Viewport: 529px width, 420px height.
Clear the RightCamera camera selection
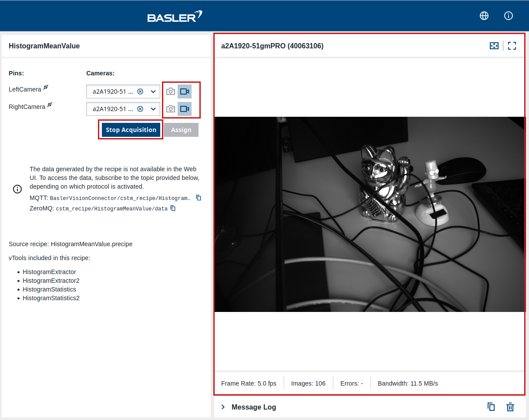coord(140,109)
